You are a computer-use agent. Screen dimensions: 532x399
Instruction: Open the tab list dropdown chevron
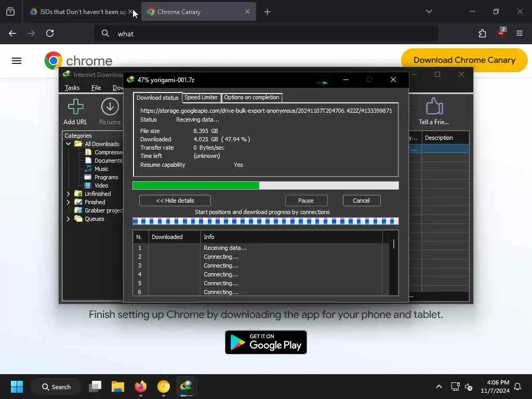point(429,11)
